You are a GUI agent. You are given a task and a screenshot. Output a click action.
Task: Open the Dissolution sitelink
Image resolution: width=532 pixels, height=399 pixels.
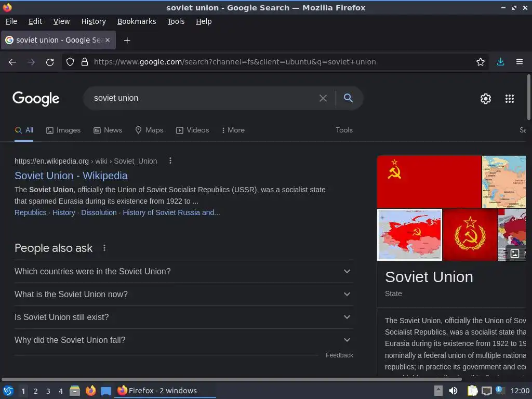tap(99, 212)
